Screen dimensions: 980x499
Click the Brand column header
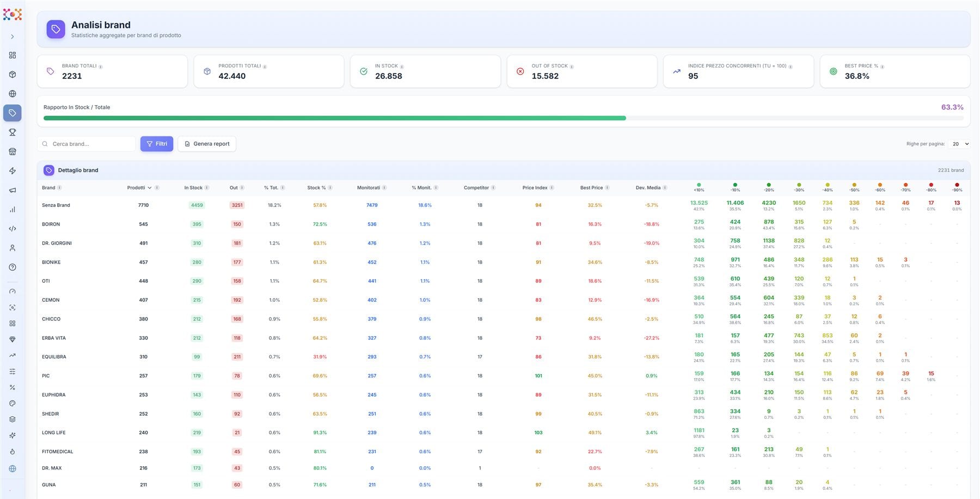tap(48, 188)
